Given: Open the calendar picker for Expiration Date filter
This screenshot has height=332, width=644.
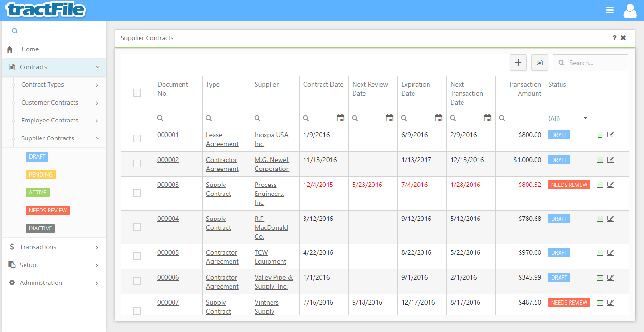Looking at the screenshot, I should click(x=438, y=118).
